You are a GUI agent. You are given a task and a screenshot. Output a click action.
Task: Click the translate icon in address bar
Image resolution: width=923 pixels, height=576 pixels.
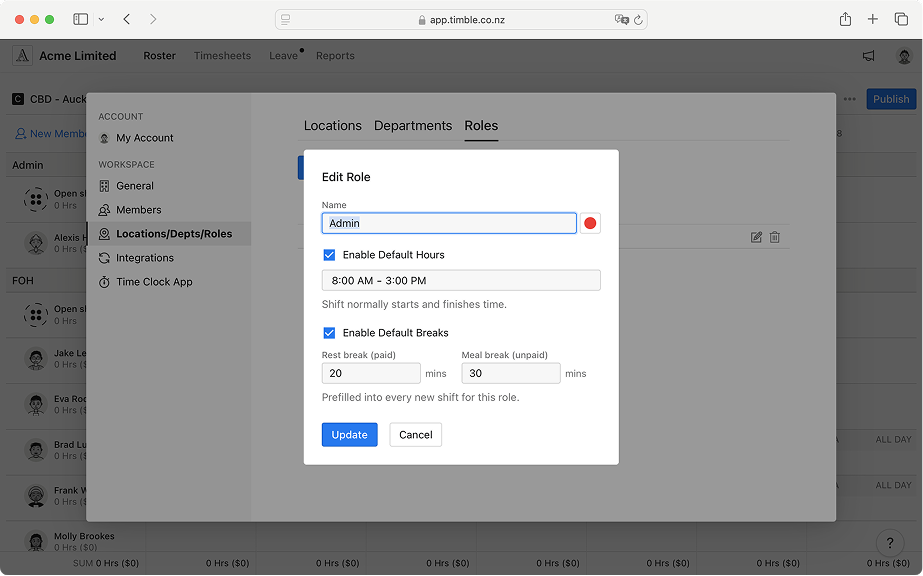click(621, 19)
